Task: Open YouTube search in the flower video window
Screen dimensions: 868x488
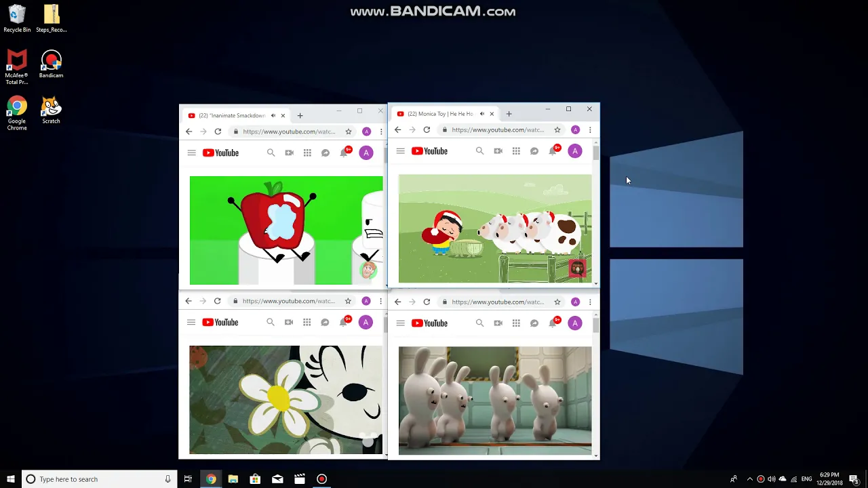Action: 271,323
